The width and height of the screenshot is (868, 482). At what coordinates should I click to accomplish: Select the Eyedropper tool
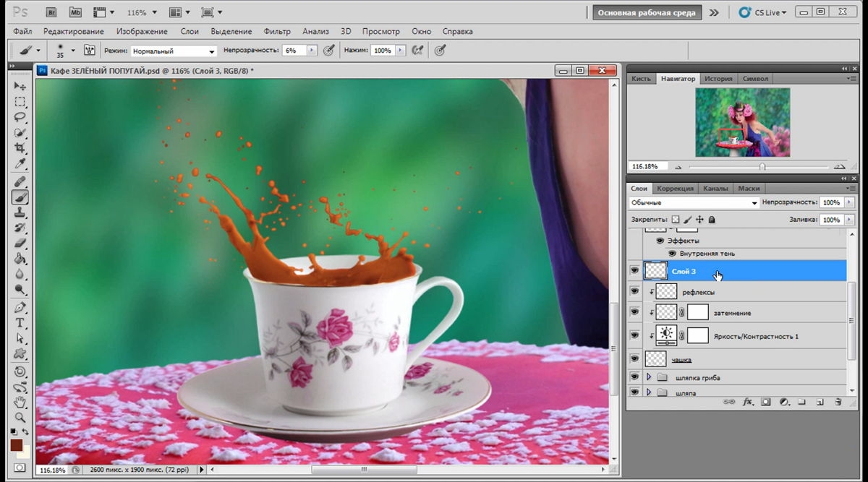20,164
